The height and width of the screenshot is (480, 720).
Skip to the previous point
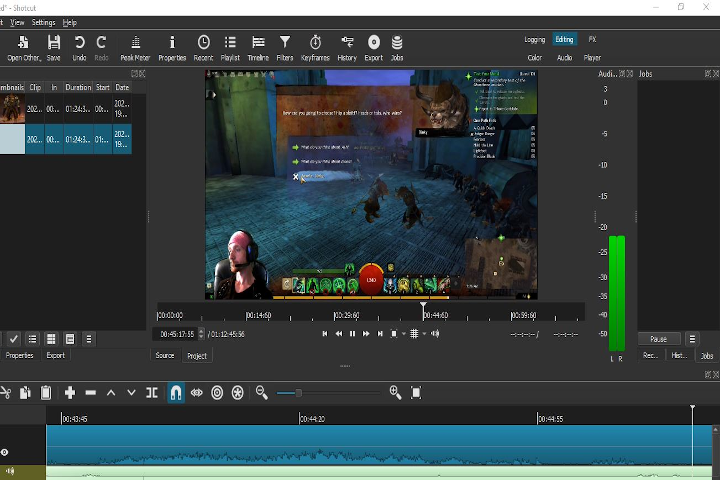(325, 334)
